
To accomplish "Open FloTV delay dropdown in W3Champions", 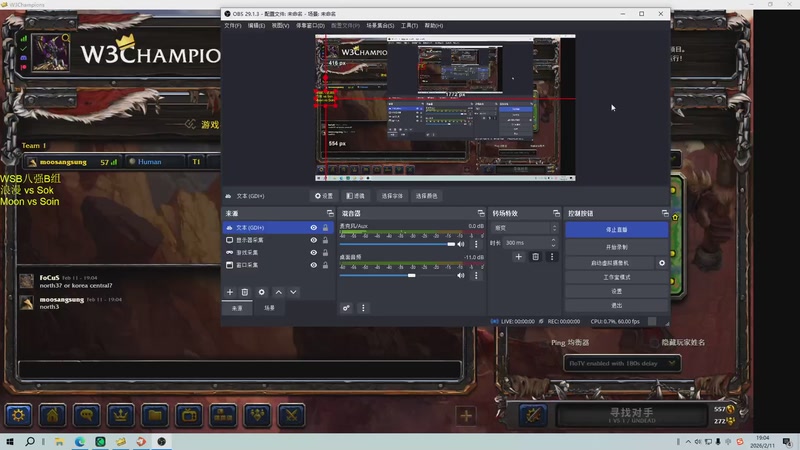I will (x=622, y=363).
